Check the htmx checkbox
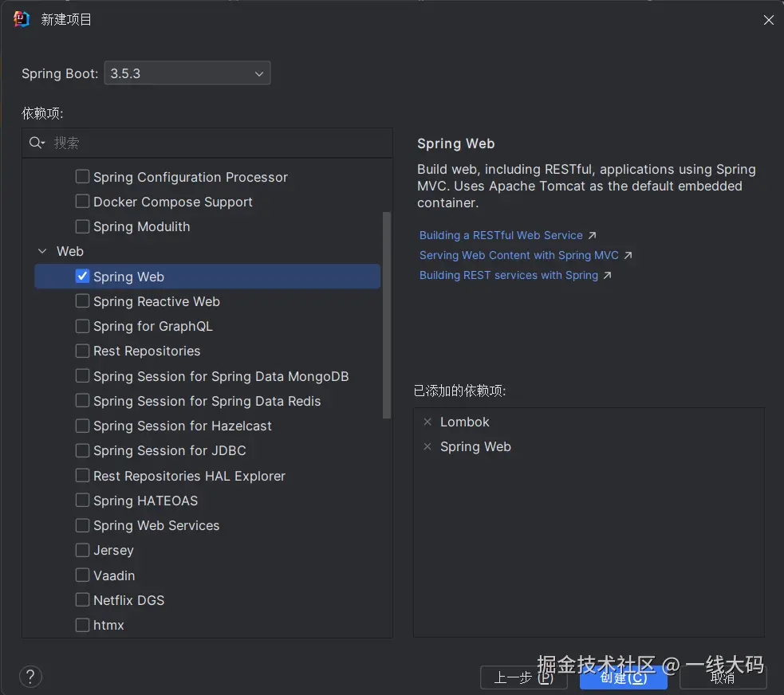This screenshot has width=784, height=695. click(x=82, y=625)
